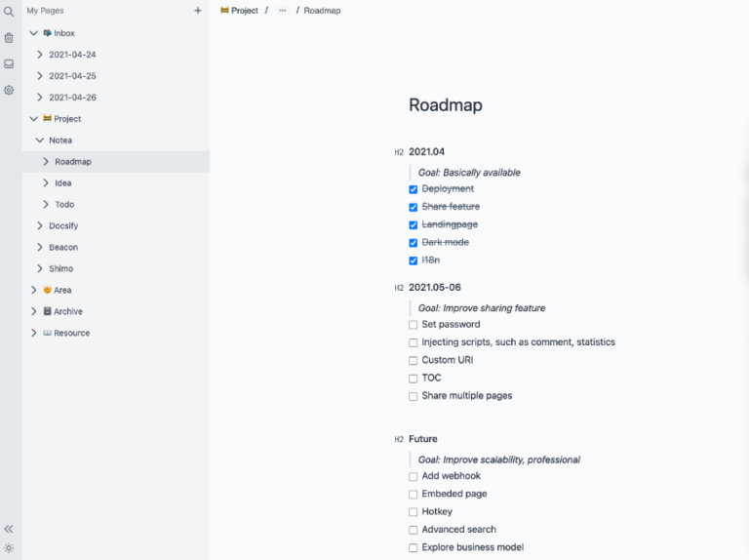Open search from the left sidebar
Viewport: 749px width, 560px height.
pos(9,12)
